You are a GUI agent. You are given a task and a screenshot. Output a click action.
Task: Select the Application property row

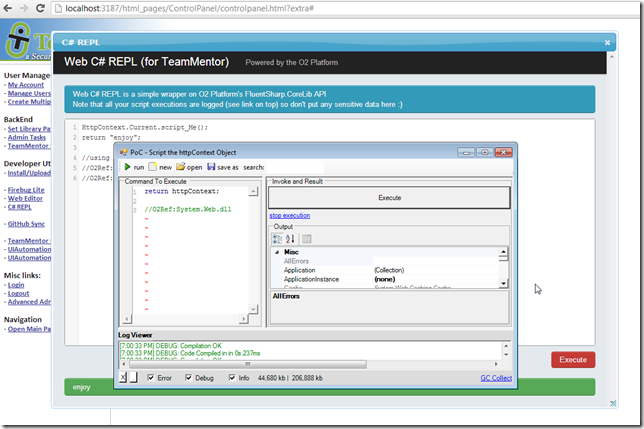385,270
